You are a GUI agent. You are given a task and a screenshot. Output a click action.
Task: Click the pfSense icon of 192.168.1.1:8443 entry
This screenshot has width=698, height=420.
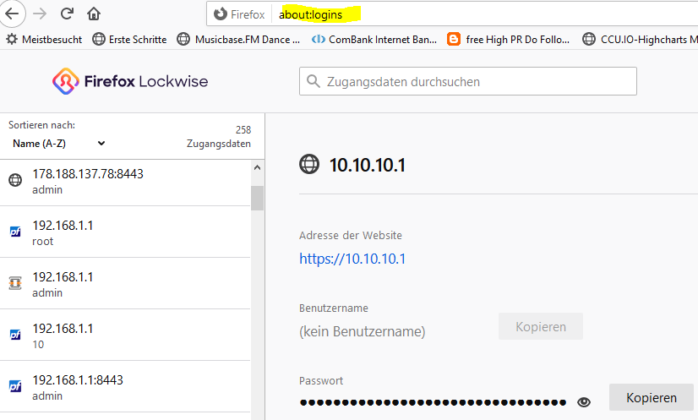coord(15,386)
